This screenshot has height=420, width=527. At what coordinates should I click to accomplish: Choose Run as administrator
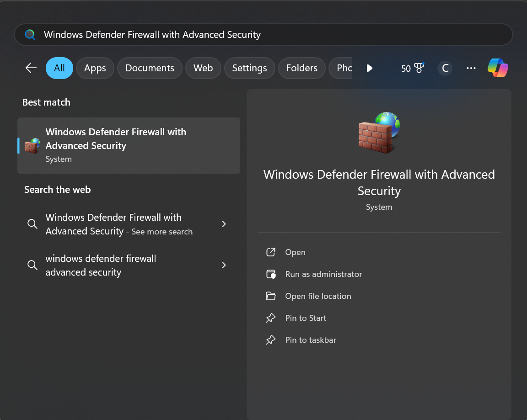pyautogui.click(x=324, y=274)
